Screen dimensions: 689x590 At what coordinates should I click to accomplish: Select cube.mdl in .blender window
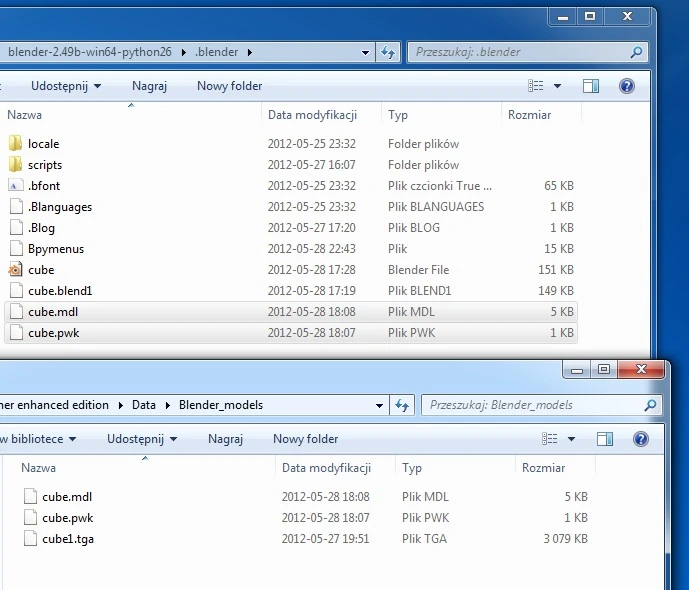pos(53,312)
